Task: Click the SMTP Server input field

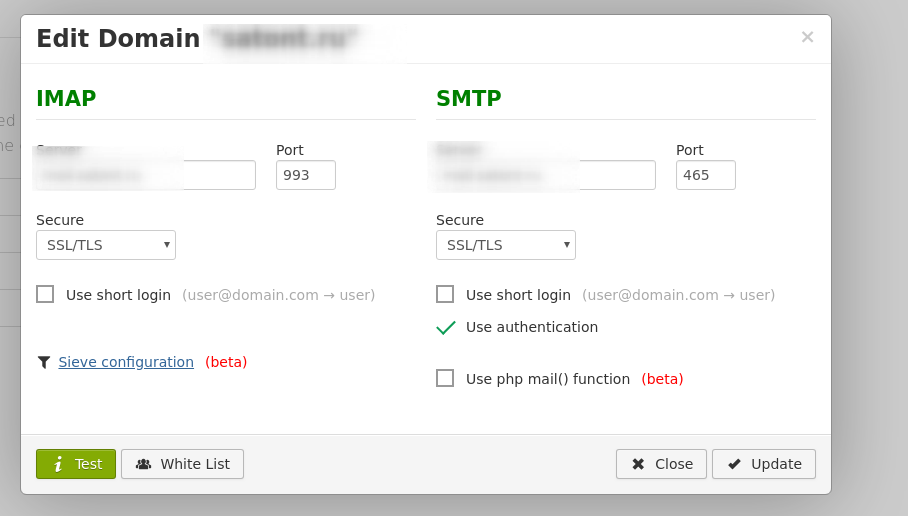Action: [546, 175]
